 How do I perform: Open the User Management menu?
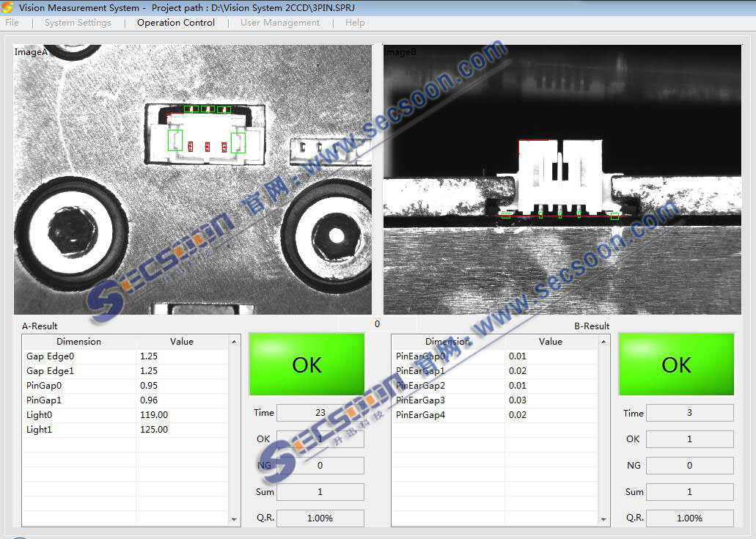click(280, 23)
